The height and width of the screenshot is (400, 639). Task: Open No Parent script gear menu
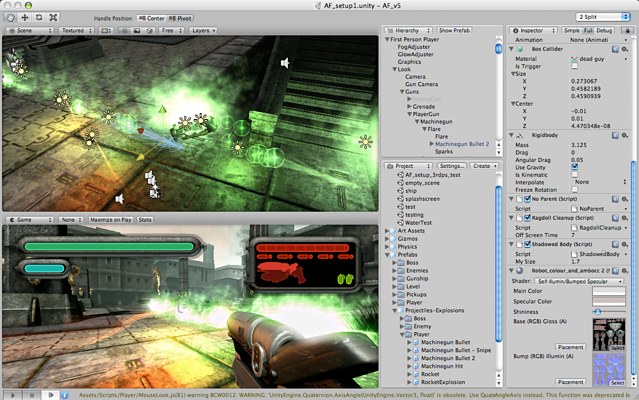click(x=624, y=199)
